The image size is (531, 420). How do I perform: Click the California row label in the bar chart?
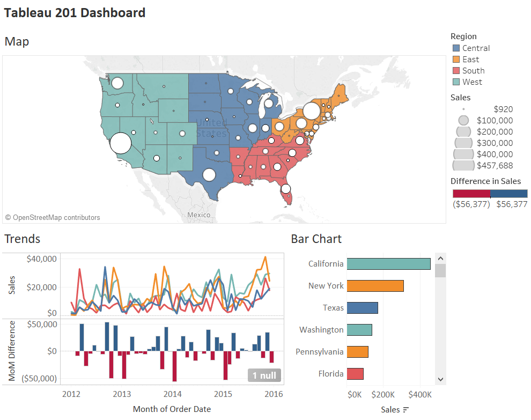click(328, 263)
